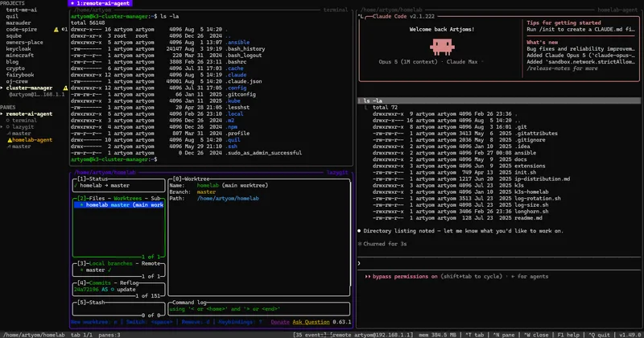Click the warning icon beside cluster-manager project
The width and height of the screenshot is (644, 338).
tap(65, 88)
